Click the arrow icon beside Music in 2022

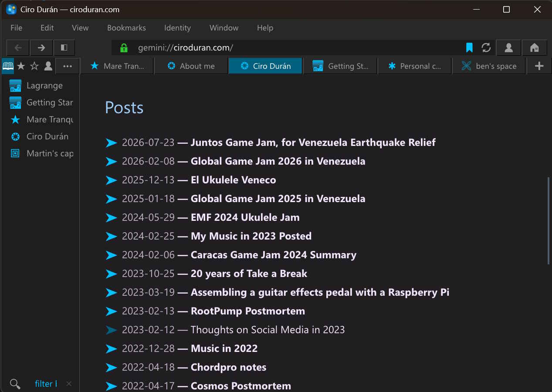tap(112, 349)
